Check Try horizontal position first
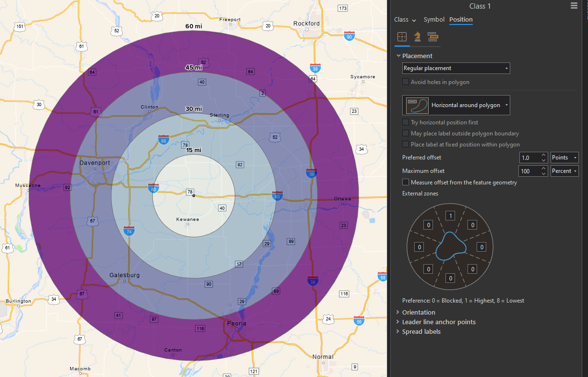Screen dimensions: 588x377 406,122
